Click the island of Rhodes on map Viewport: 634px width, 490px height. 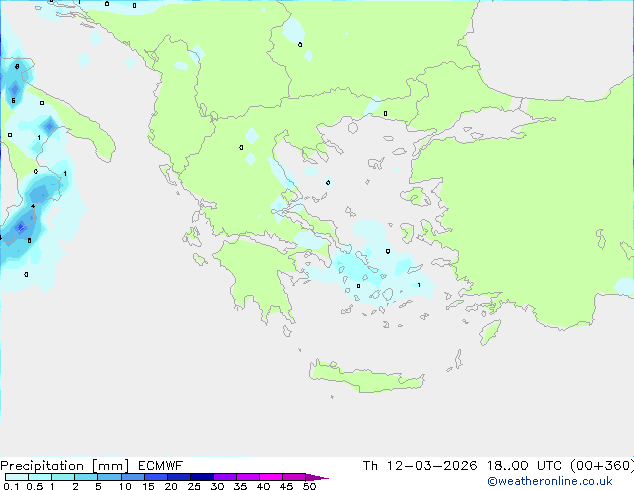pyautogui.click(x=490, y=332)
